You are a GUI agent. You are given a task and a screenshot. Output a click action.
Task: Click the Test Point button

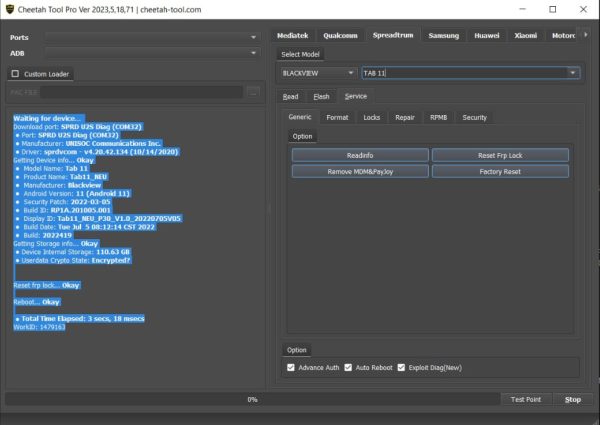pyautogui.click(x=526, y=399)
